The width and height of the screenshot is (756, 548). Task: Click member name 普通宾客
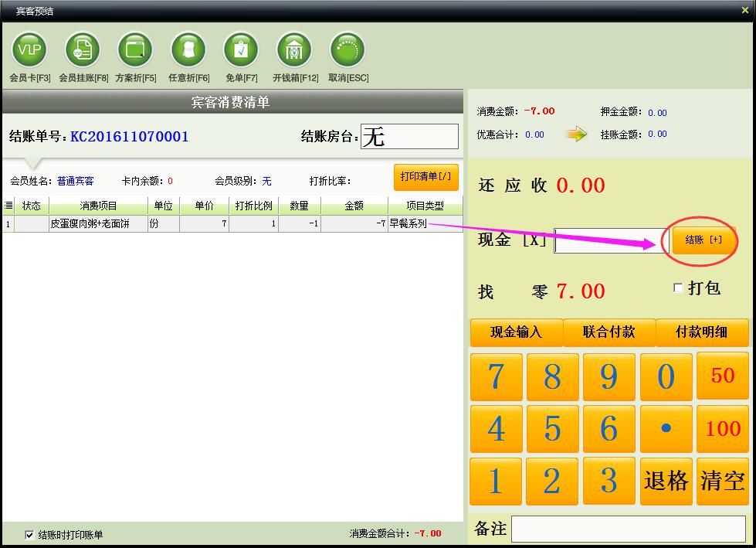(75, 181)
